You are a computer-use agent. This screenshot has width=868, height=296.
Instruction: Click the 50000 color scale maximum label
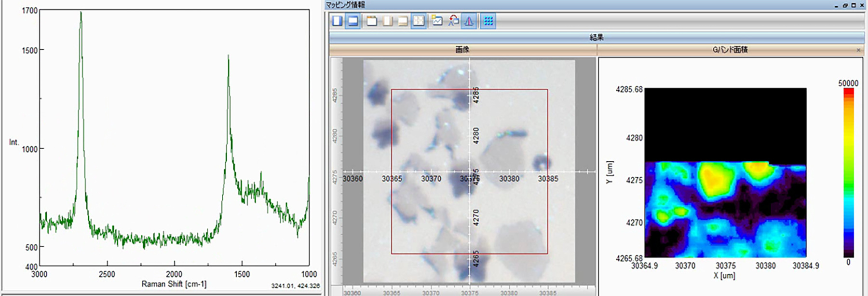coord(848,83)
